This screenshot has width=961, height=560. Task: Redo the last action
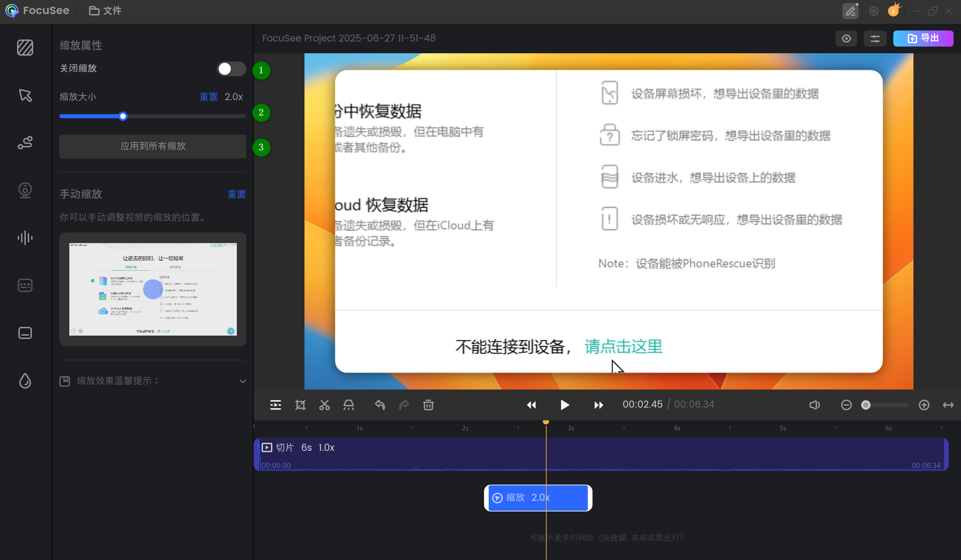coord(404,405)
